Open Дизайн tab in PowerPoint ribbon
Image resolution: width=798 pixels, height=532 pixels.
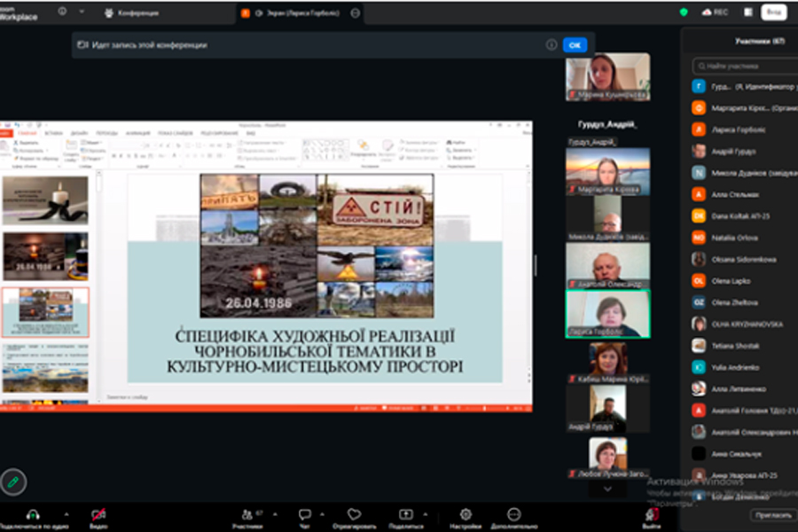pyautogui.click(x=80, y=133)
